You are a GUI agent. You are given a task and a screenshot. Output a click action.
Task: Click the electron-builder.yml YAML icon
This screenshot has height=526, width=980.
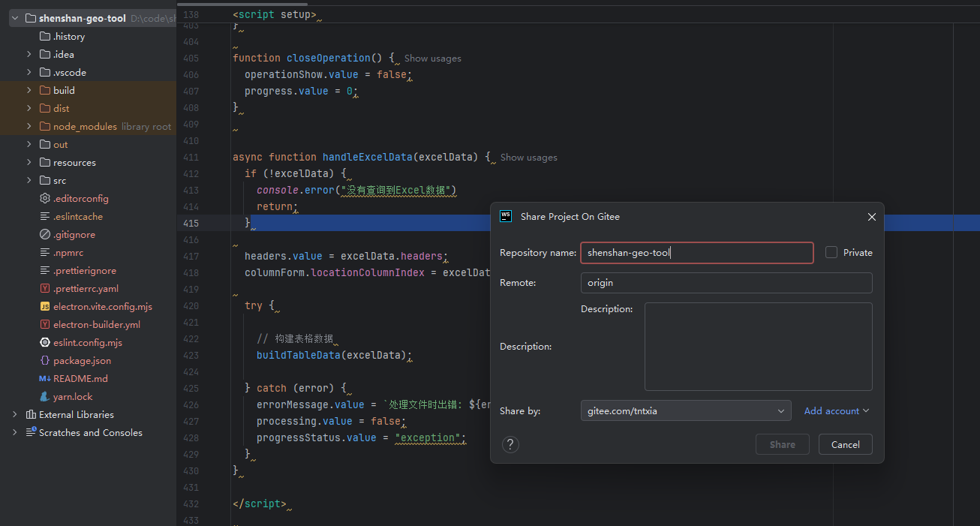[45, 325]
